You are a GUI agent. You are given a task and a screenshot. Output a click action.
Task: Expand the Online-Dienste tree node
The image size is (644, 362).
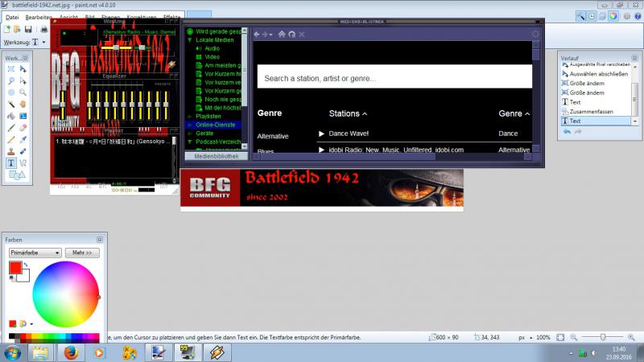(190, 125)
